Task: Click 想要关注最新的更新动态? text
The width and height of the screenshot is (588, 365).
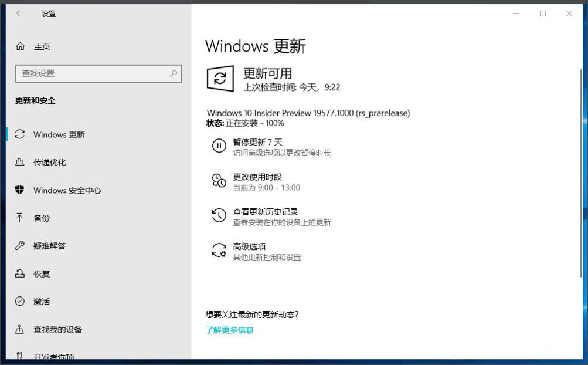Action: pos(252,315)
